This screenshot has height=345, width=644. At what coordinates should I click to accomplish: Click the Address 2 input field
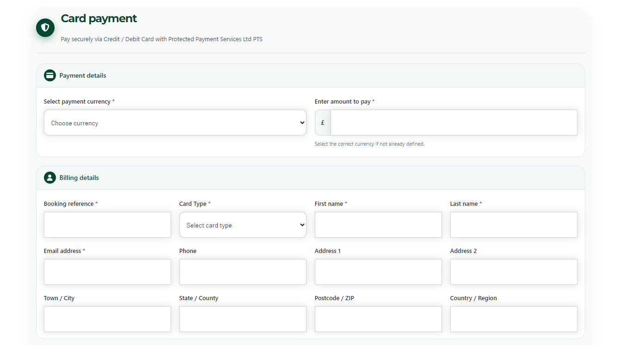point(514,272)
